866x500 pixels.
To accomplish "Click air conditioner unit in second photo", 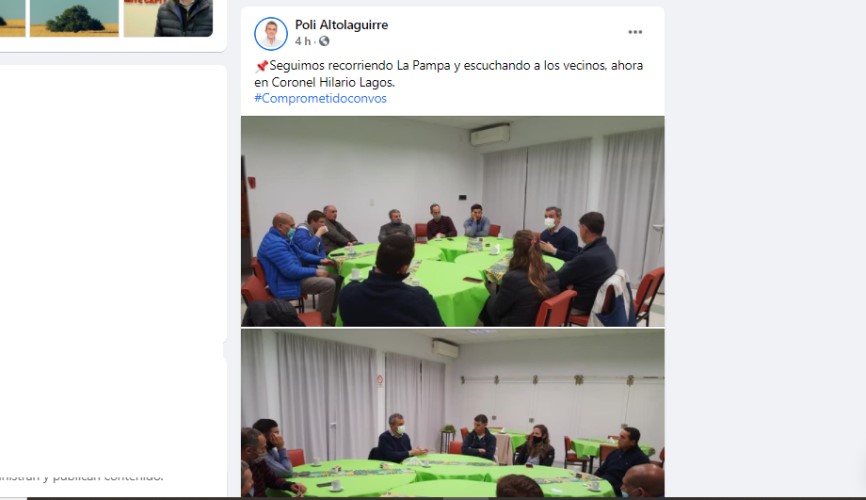I will [445, 349].
